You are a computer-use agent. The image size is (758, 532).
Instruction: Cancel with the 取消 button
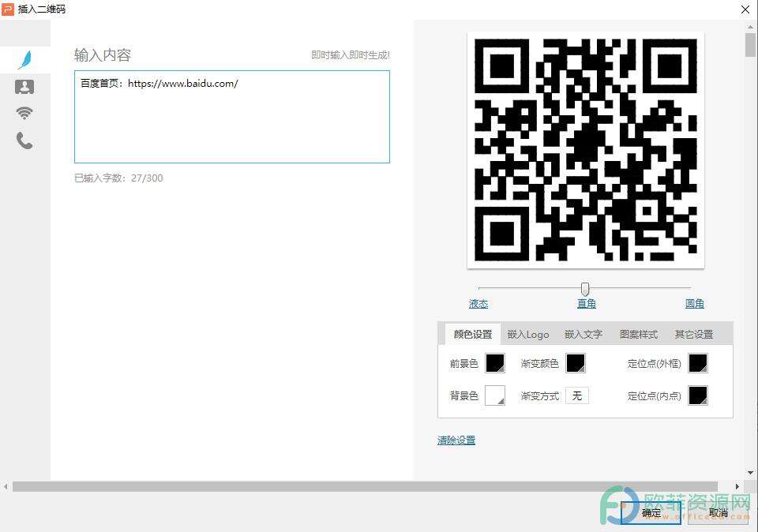pos(719,513)
